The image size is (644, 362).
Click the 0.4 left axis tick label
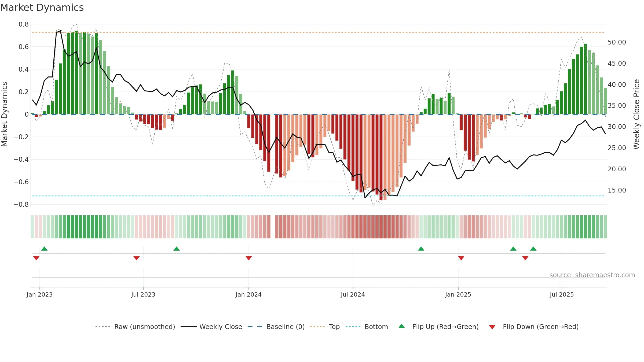tap(24, 69)
